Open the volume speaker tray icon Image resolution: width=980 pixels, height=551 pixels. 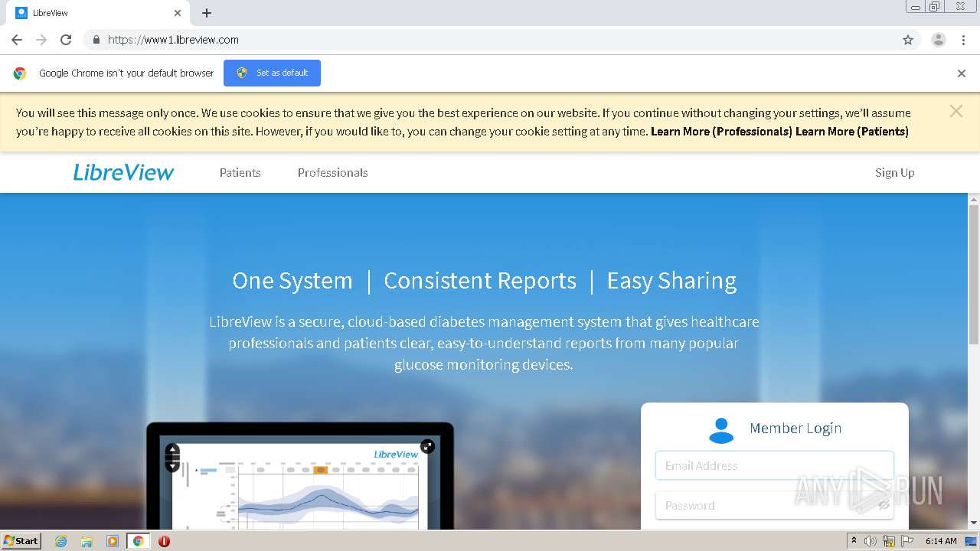871,541
